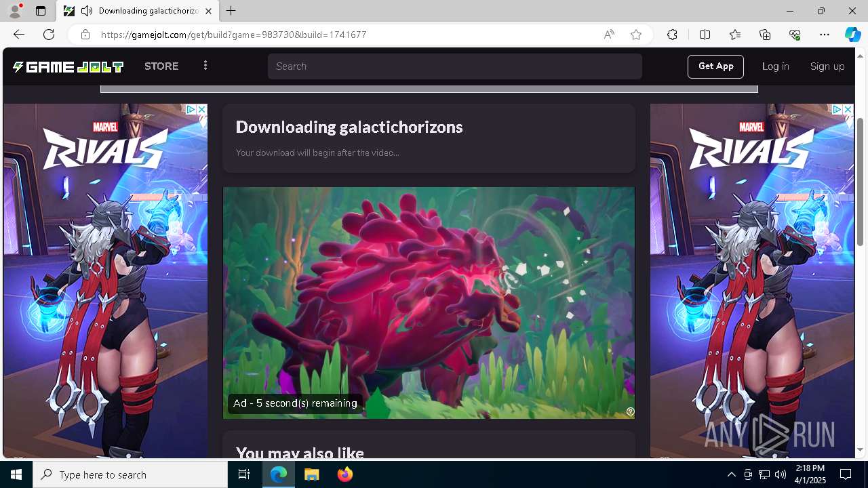
Task: Open the Extensions icon
Action: pyautogui.click(x=672, y=35)
